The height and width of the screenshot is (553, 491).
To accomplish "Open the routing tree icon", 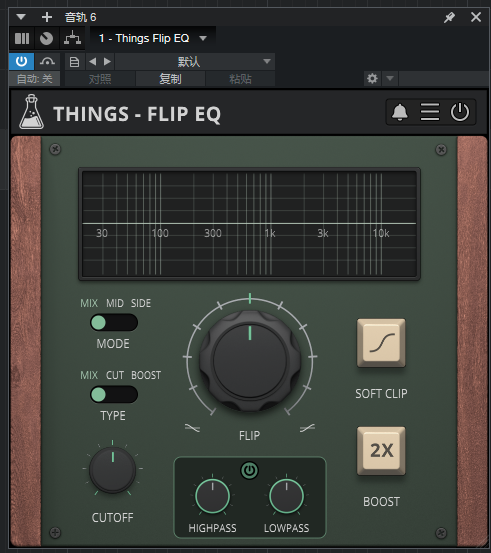I will click(72, 38).
